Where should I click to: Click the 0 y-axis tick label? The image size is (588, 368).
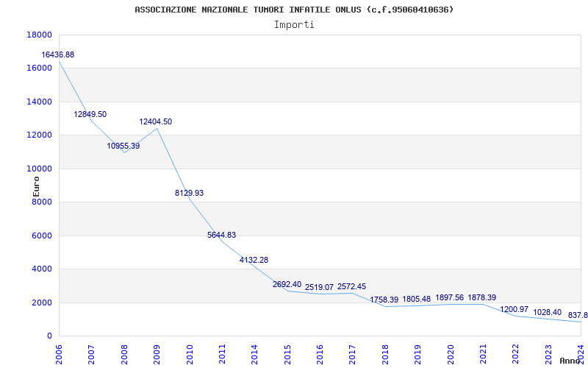[49, 336]
